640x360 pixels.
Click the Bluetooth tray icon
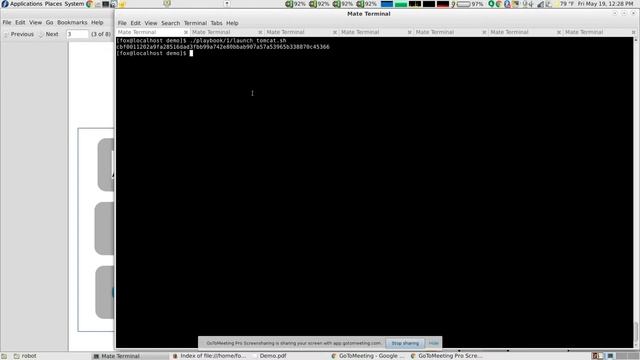(507, 4)
